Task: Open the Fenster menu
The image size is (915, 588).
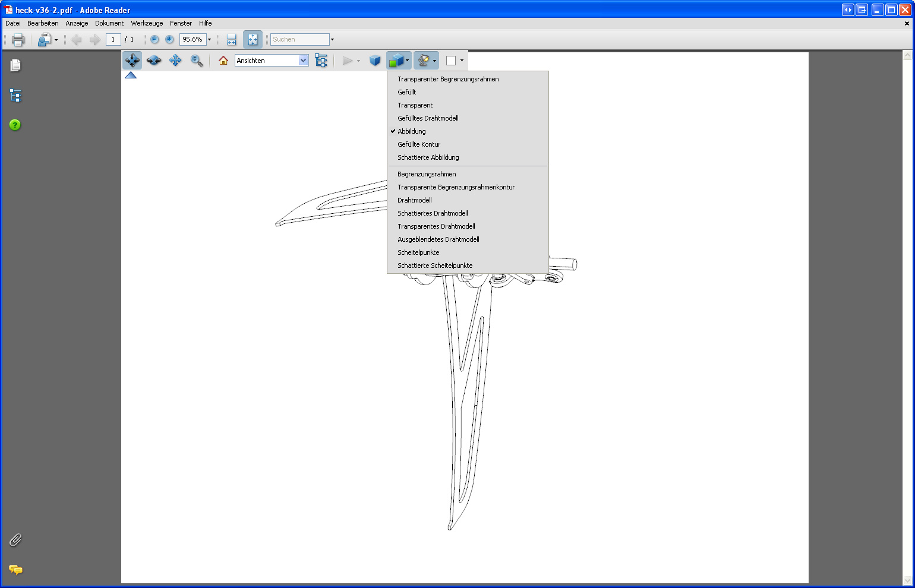Action: pos(181,23)
